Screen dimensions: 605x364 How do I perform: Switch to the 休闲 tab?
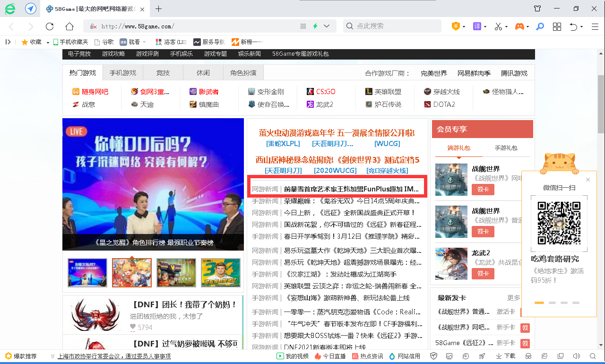point(203,73)
